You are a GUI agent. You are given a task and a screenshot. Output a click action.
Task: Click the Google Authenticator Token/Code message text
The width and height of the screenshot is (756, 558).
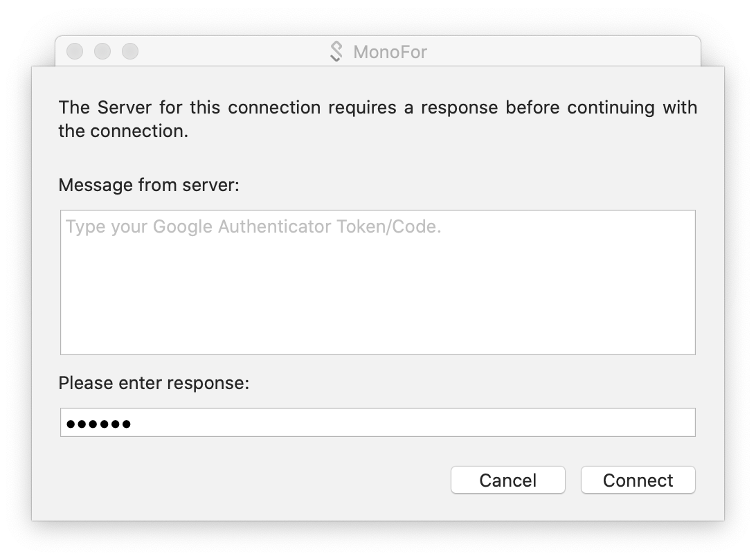point(253,226)
